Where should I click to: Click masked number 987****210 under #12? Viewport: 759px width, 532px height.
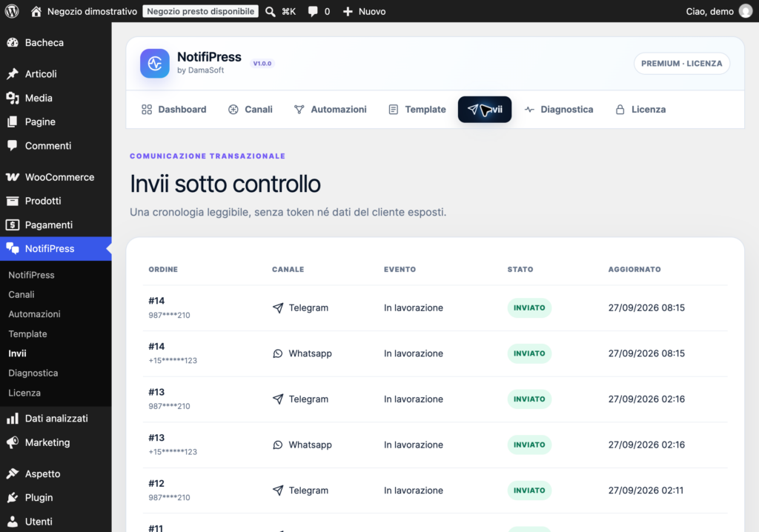tap(170, 497)
